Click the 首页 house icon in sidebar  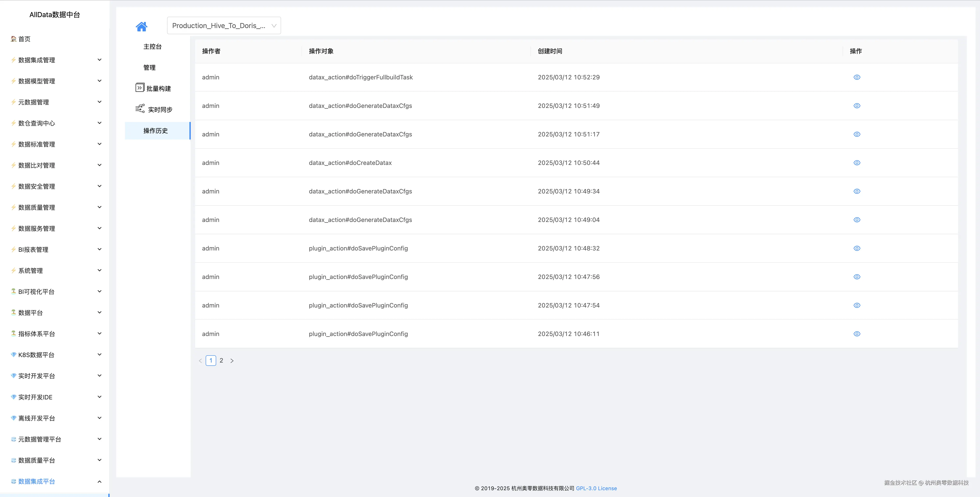click(13, 39)
